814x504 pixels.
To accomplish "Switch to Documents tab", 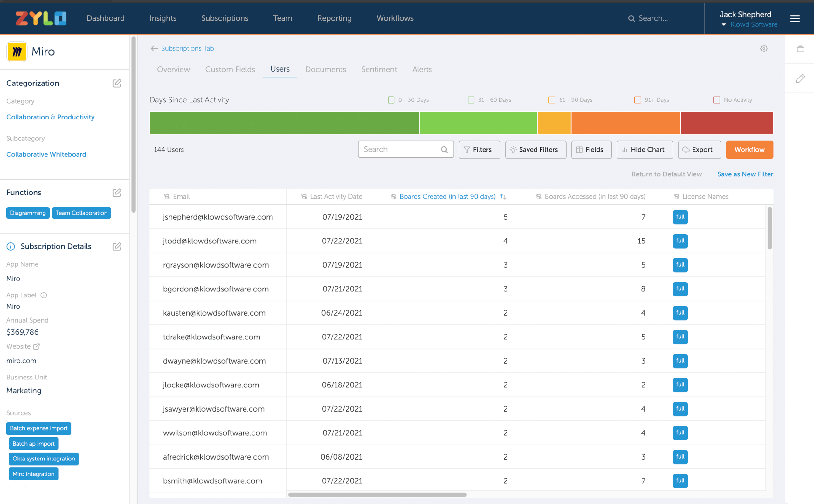I will click(x=325, y=69).
